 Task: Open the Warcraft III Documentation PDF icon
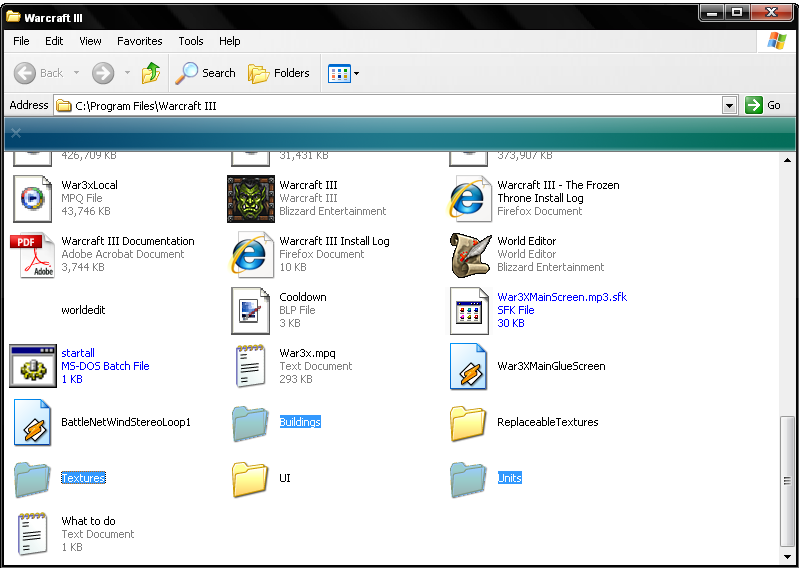point(32,255)
